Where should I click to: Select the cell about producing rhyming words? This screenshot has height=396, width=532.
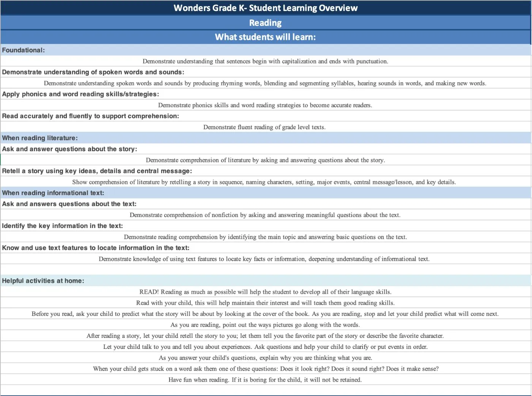(266, 83)
